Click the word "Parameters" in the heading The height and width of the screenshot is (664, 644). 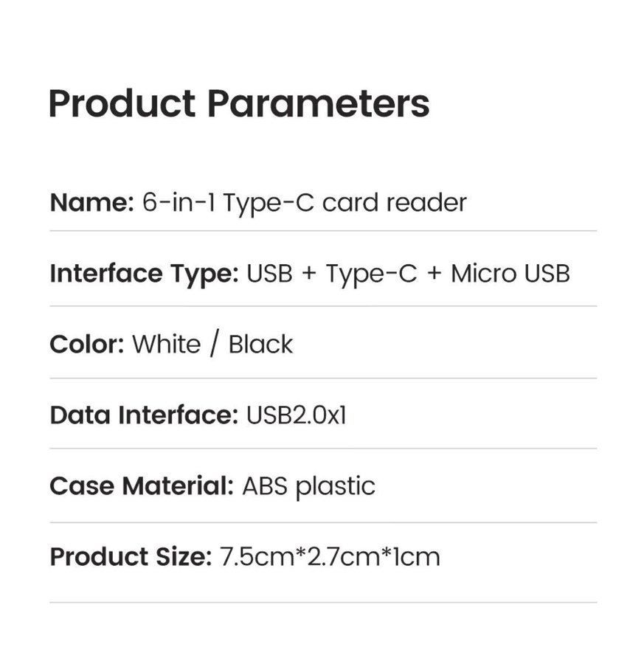(x=318, y=104)
